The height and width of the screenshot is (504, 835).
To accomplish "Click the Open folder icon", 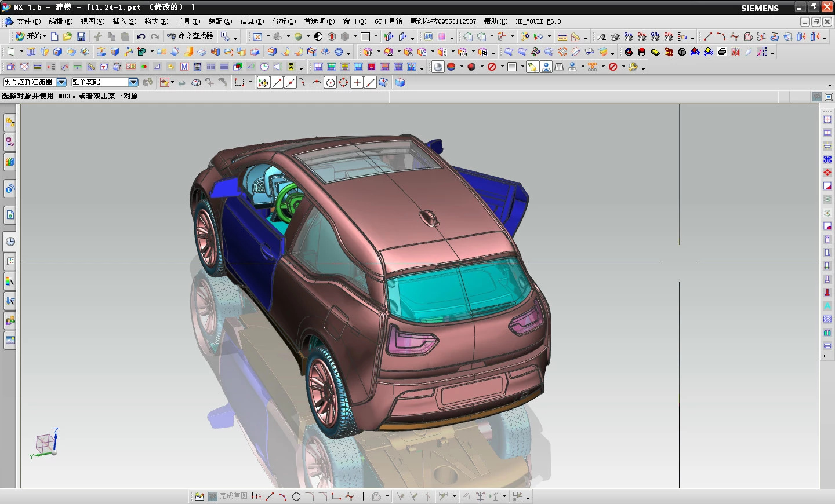I will pyautogui.click(x=68, y=36).
